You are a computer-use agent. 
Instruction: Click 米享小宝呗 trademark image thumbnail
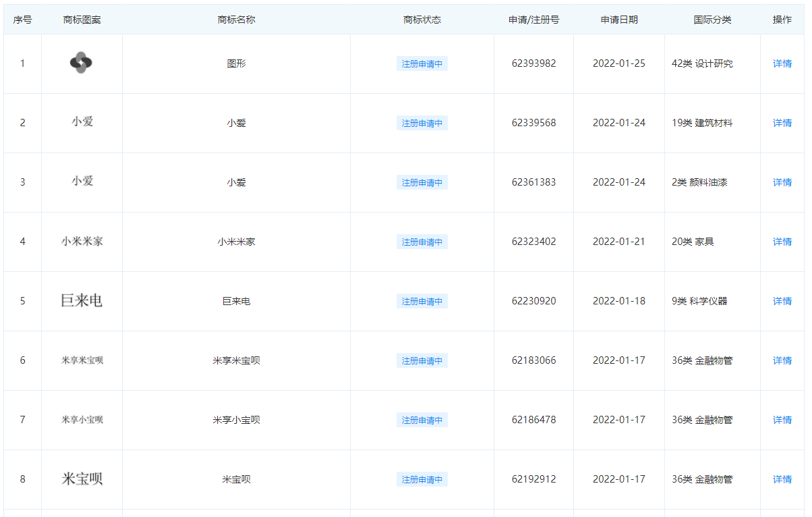[x=82, y=420]
